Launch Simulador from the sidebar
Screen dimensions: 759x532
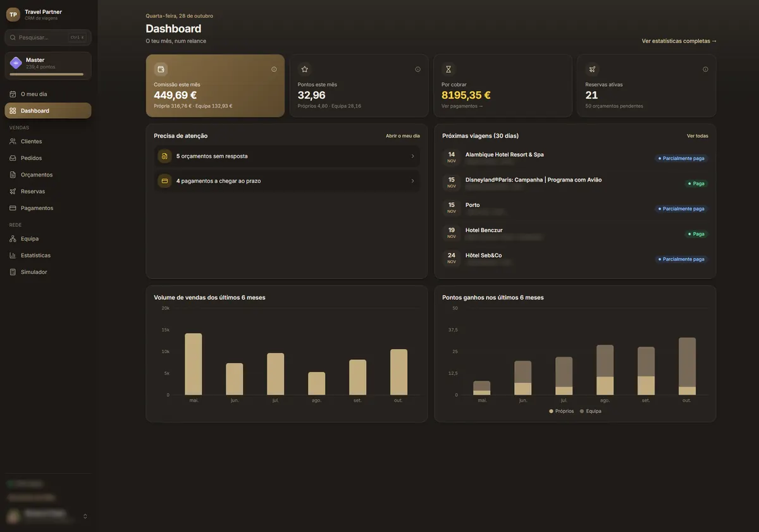click(x=48, y=272)
